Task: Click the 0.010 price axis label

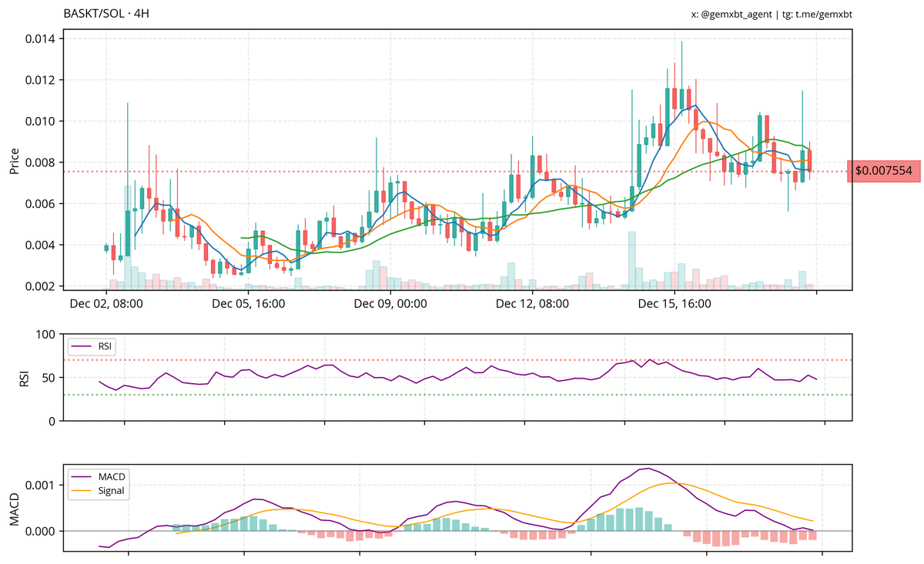Action: (40, 122)
